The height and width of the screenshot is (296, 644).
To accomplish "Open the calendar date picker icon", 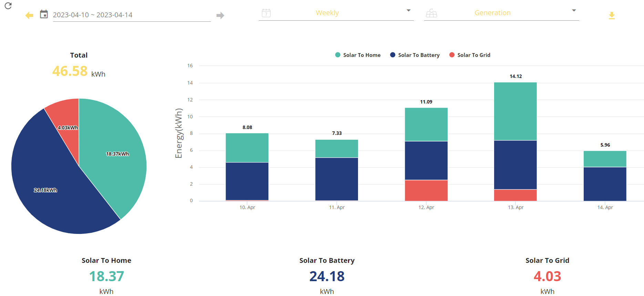I will [44, 14].
